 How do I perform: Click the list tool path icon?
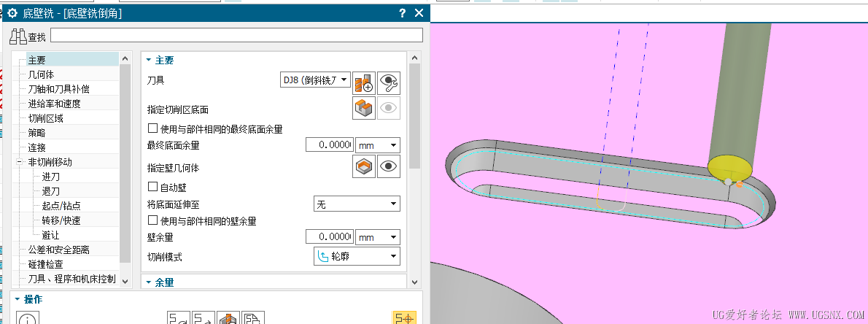click(x=253, y=318)
